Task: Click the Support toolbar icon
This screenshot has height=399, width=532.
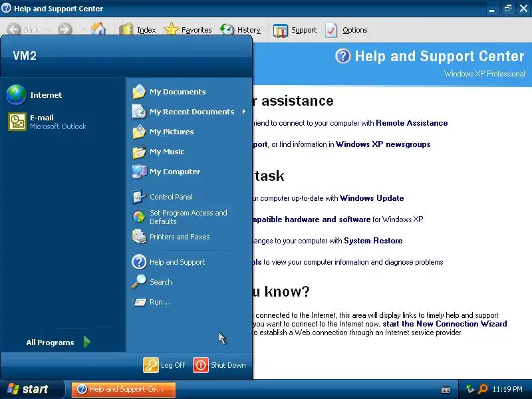Action: (280, 30)
